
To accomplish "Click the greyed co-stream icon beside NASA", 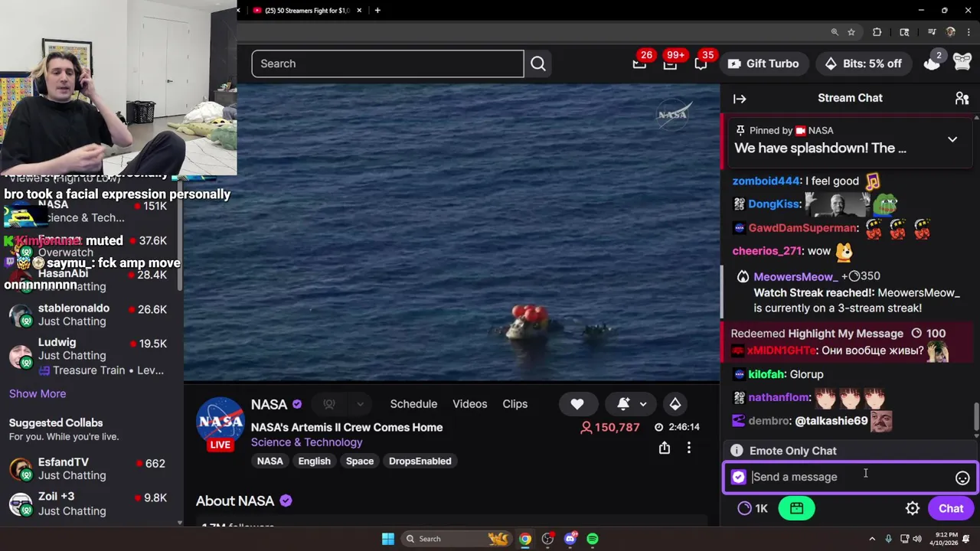I will click(329, 404).
